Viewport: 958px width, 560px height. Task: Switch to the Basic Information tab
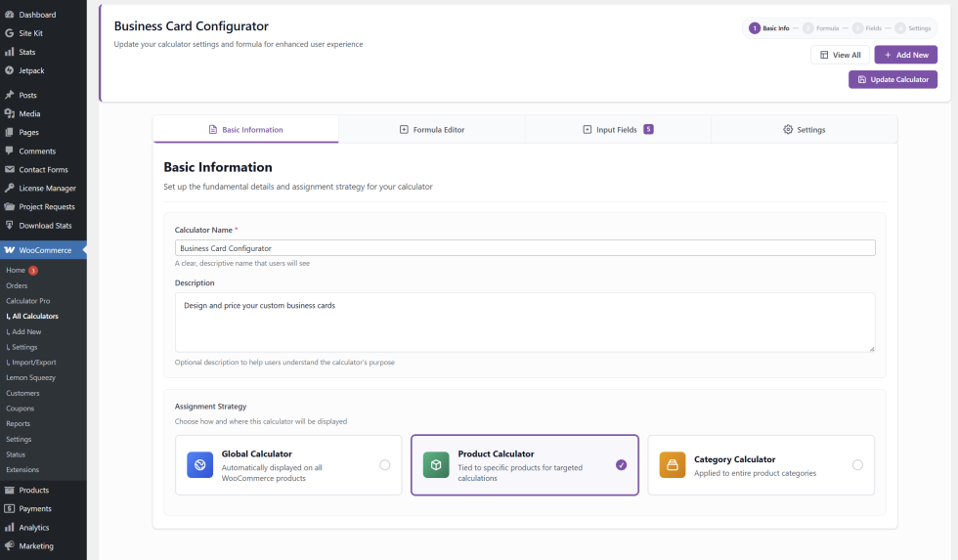(245, 129)
